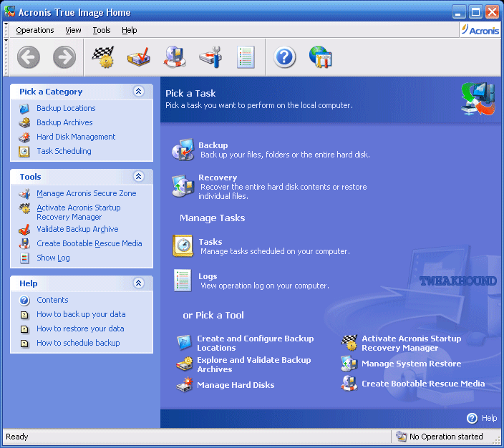
Task: Click Validate Backup Archive sidebar link
Action: pyautogui.click(x=77, y=229)
